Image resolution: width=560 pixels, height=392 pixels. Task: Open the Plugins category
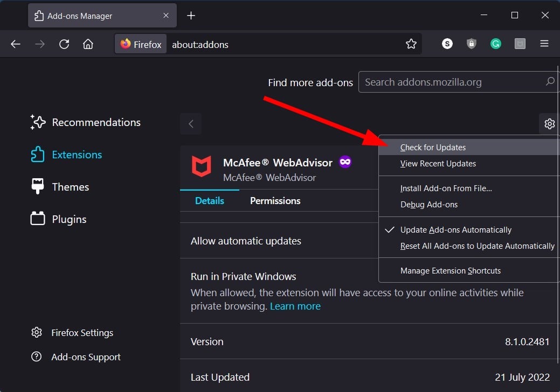pos(59,219)
